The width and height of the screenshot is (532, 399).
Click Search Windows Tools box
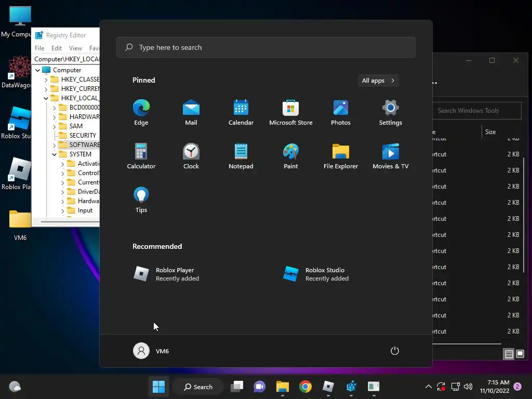point(477,111)
